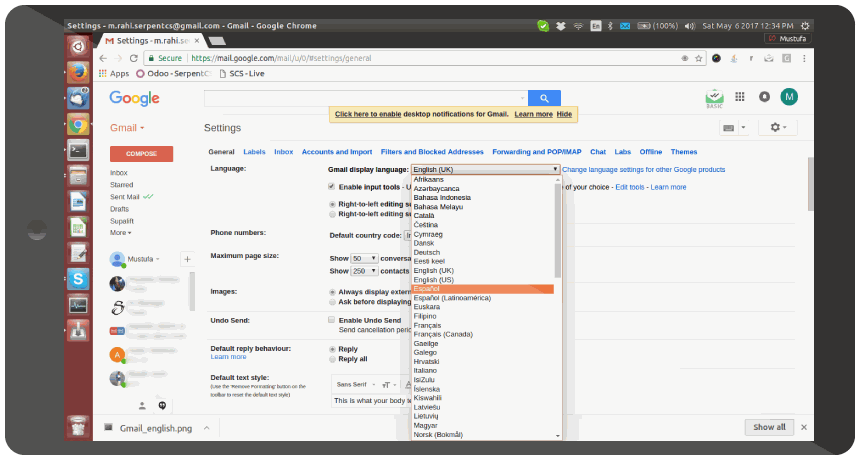Screen dimensions: 860x460
Task: Select second Right-to-left editing radio option
Action: (x=332, y=214)
